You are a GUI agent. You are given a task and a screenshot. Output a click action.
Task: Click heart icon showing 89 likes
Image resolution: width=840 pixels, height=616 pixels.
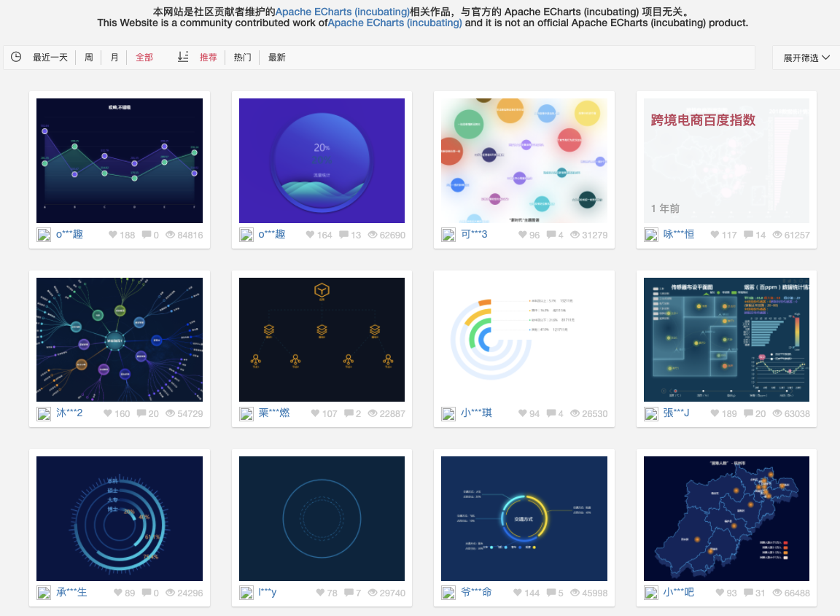click(x=118, y=593)
